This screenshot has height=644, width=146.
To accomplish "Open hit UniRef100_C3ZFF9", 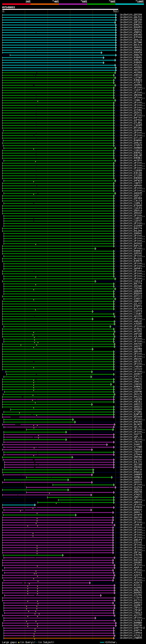I will pyautogui.click(x=131, y=311).
